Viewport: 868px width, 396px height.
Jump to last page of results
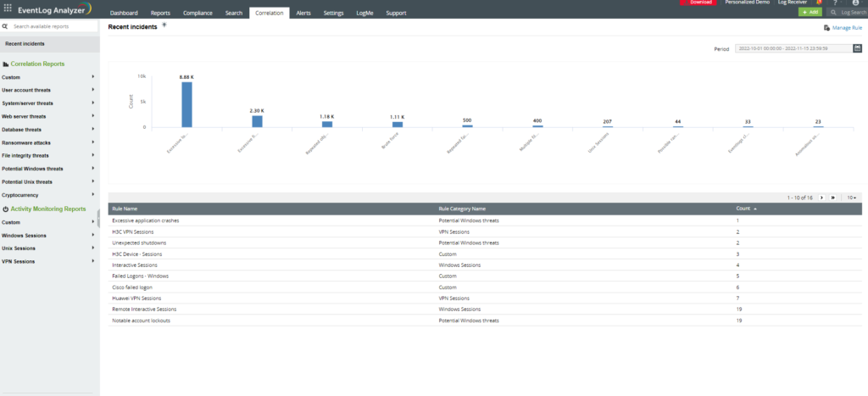click(x=833, y=198)
